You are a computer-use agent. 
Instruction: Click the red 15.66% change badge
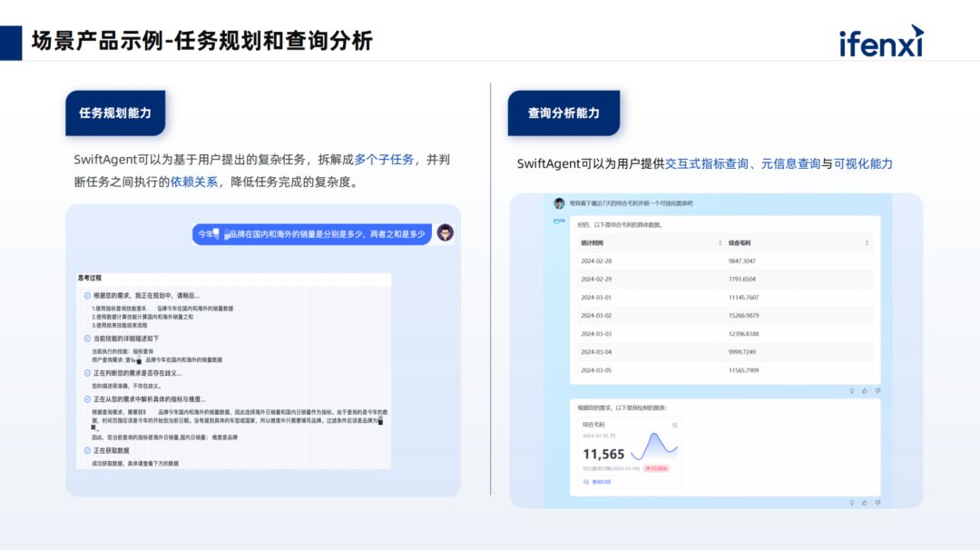tap(657, 468)
